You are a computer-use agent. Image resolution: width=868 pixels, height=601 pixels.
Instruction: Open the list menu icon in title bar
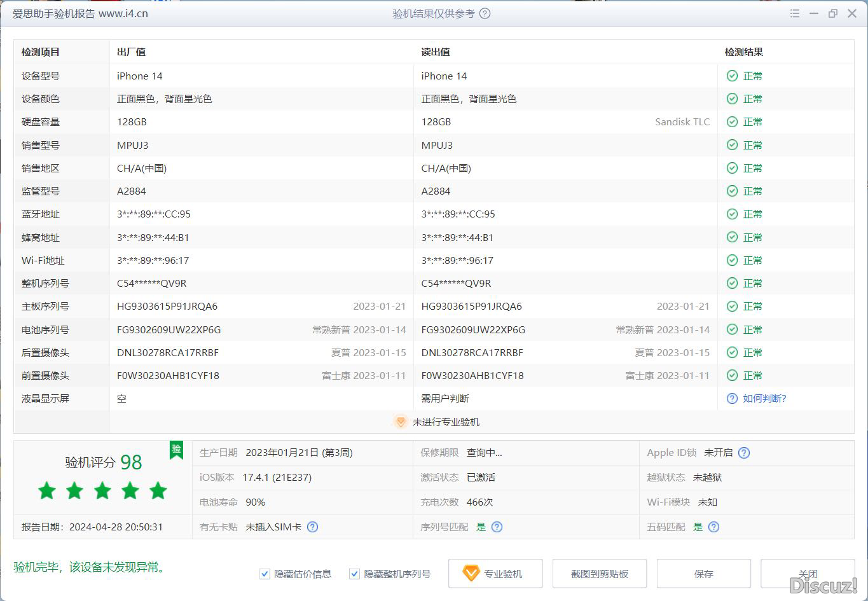click(795, 13)
